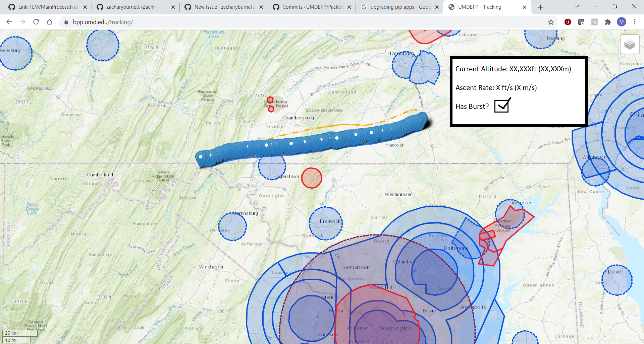
Task: Bookmark this page with the star
Action: 551,22
